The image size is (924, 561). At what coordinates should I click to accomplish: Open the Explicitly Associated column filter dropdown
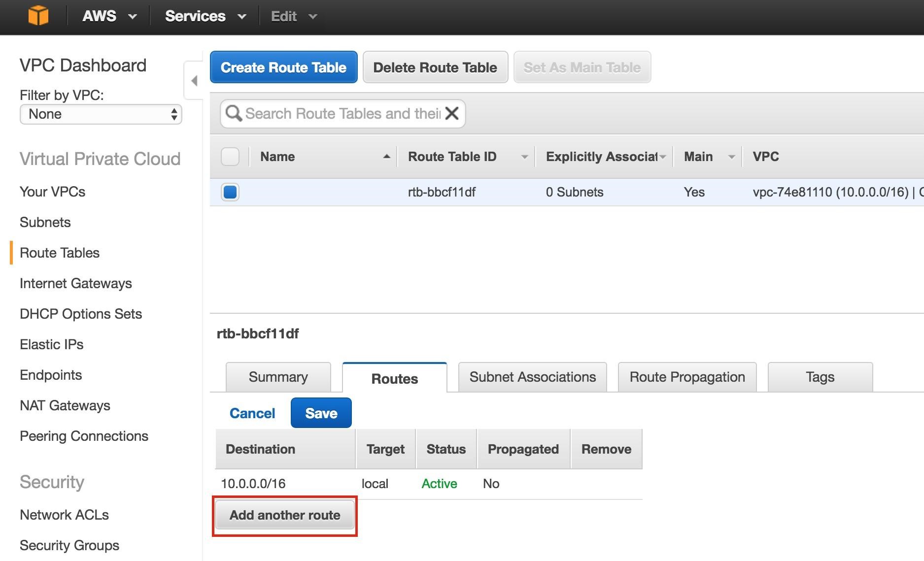[x=662, y=156]
